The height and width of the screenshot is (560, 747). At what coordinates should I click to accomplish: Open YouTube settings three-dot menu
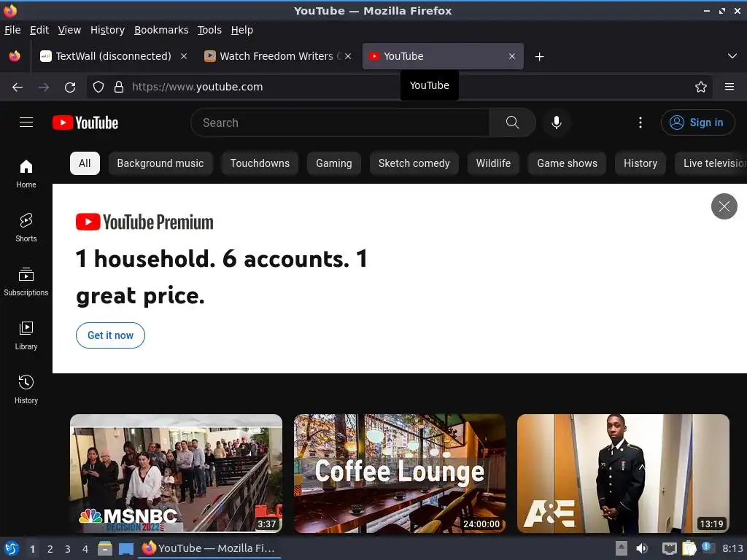[640, 122]
